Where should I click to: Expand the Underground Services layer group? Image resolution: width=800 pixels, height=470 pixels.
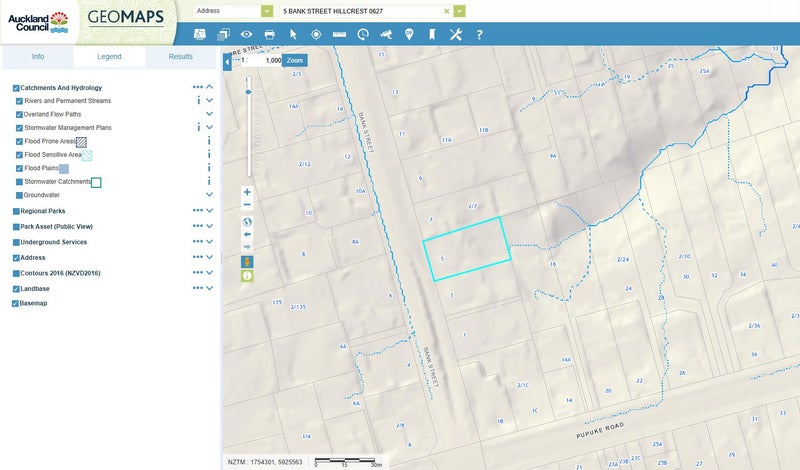click(x=210, y=242)
